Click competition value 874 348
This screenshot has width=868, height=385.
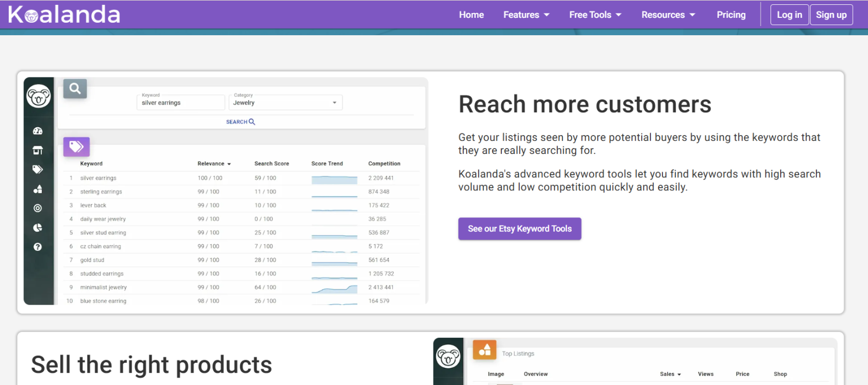tap(379, 191)
